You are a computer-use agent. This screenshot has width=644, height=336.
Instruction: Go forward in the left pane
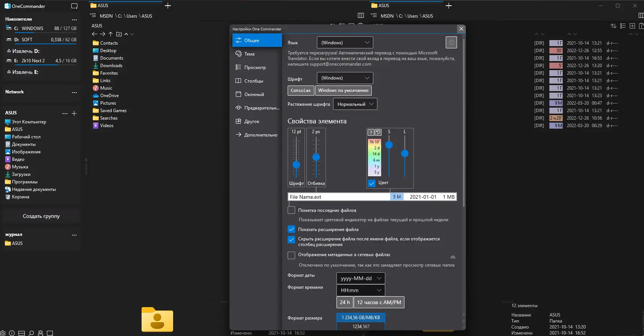point(103,34)
